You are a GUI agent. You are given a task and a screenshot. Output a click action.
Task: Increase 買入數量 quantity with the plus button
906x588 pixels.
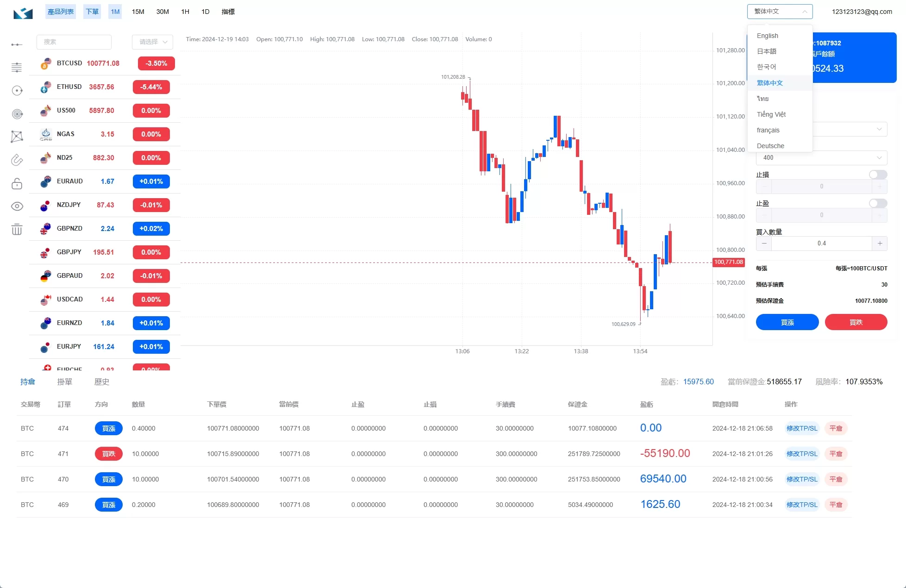coord(880,244)
